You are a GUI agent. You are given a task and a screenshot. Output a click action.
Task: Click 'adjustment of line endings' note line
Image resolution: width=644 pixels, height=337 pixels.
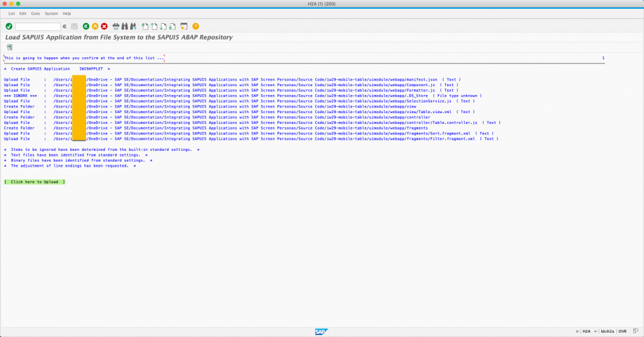click(x=70, y=166)
